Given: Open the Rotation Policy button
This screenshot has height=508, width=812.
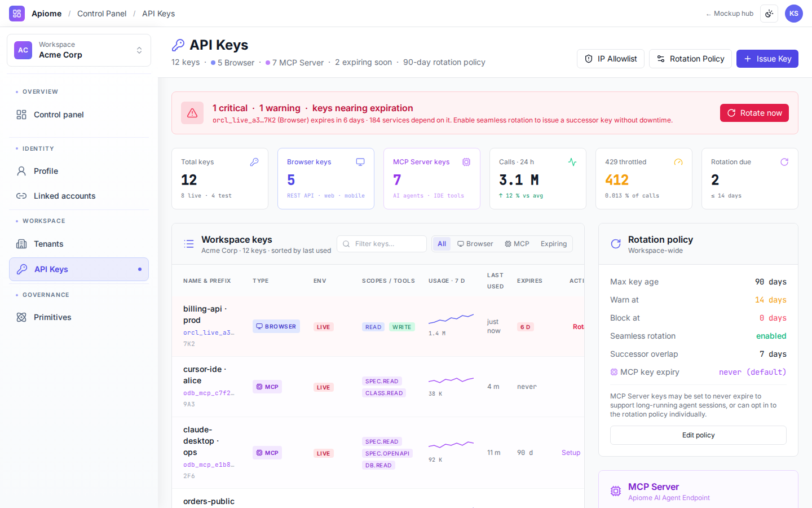Looking at the screenshot, I should click(x=690, y=59).
